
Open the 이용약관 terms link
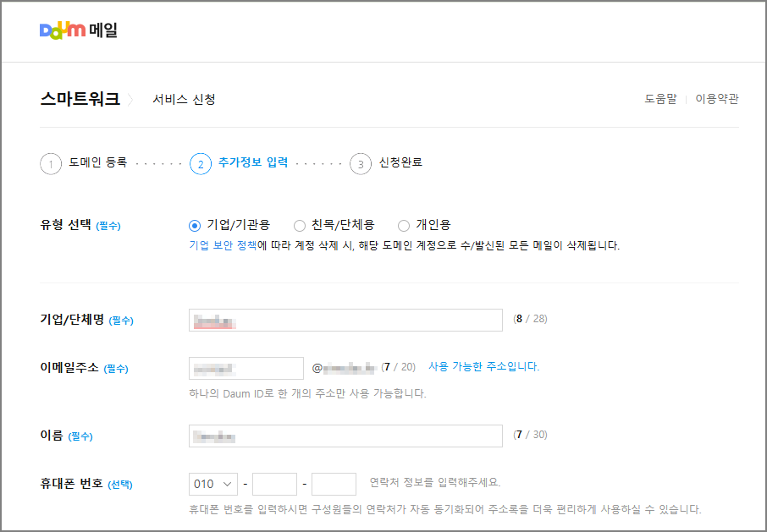coord(715,99)
